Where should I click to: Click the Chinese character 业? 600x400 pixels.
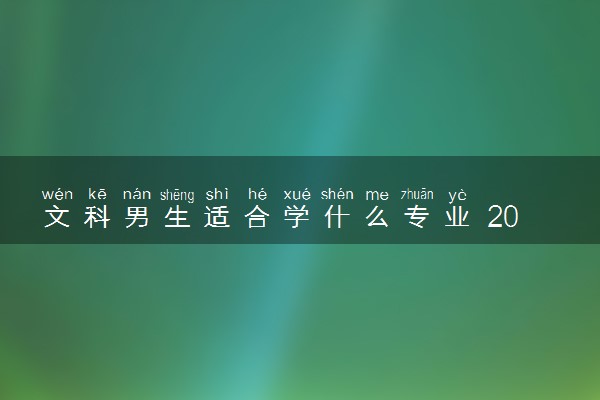point(457,217)
